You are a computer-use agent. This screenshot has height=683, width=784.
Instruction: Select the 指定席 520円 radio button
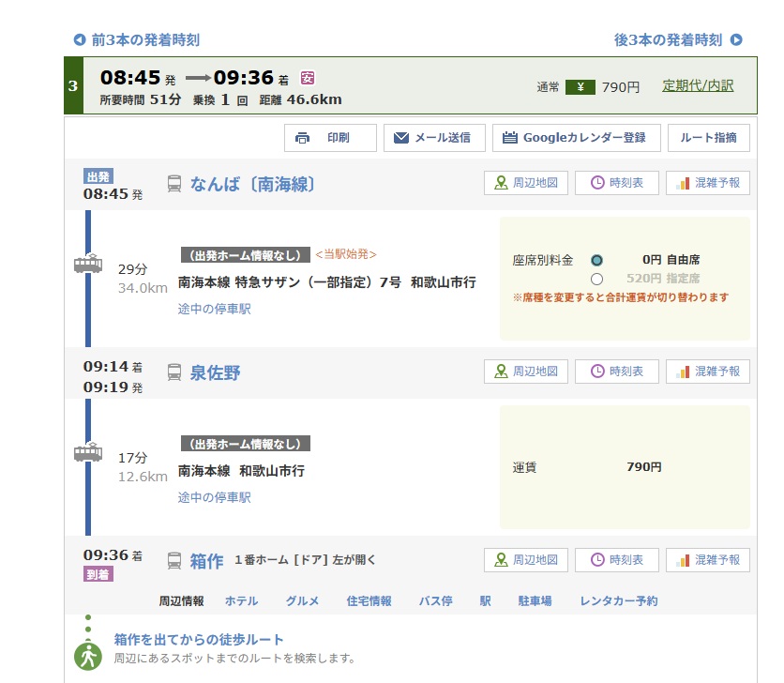pyautogui.click(x=596, y=279)
